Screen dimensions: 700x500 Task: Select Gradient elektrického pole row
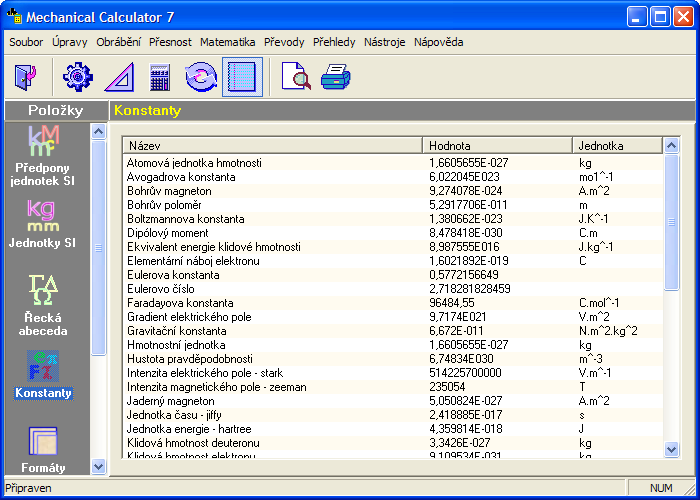(393, 317)
